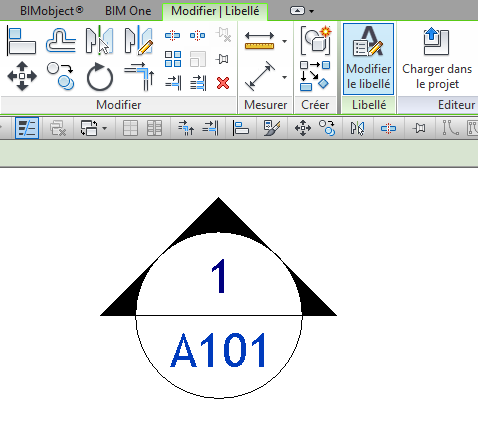Activate the large Copy tool in Modifier panel
This screenshot has height=424, width=478.
(61, 76)
